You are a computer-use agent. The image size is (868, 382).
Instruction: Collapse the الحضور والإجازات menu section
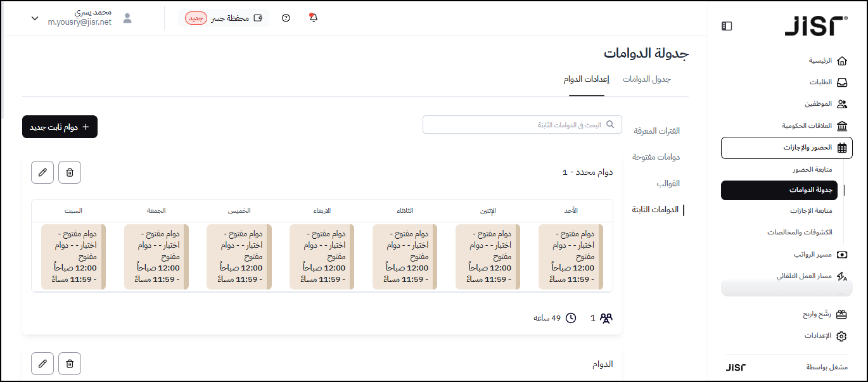(x=786, y=148)
